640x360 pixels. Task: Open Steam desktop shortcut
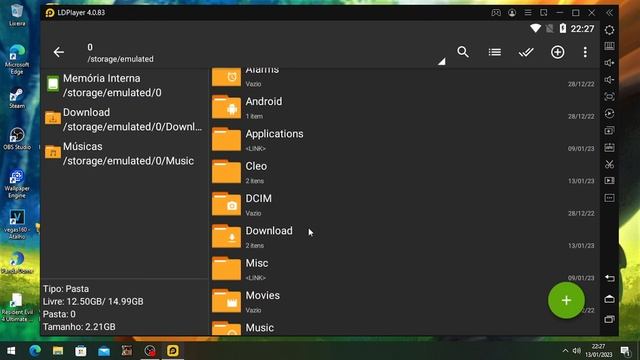click(x=17, y=98)
